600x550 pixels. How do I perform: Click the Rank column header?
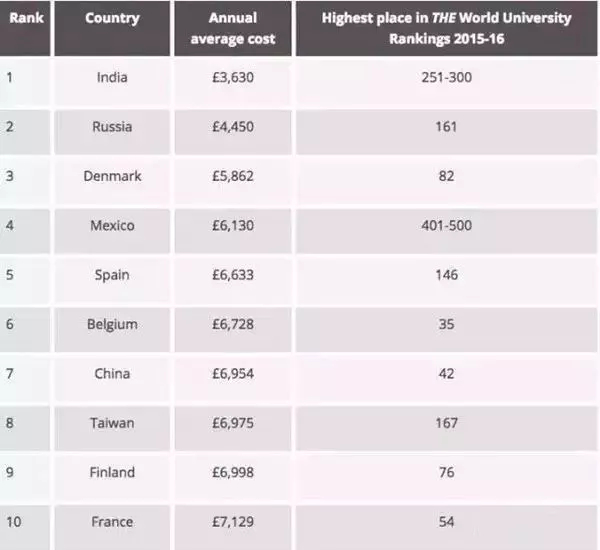[x=25, y=18]
